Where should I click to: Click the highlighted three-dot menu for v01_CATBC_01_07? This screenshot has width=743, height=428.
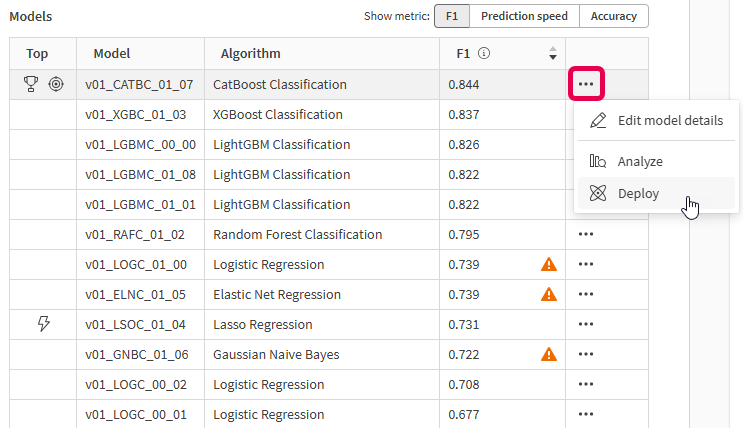pos(586,84)
